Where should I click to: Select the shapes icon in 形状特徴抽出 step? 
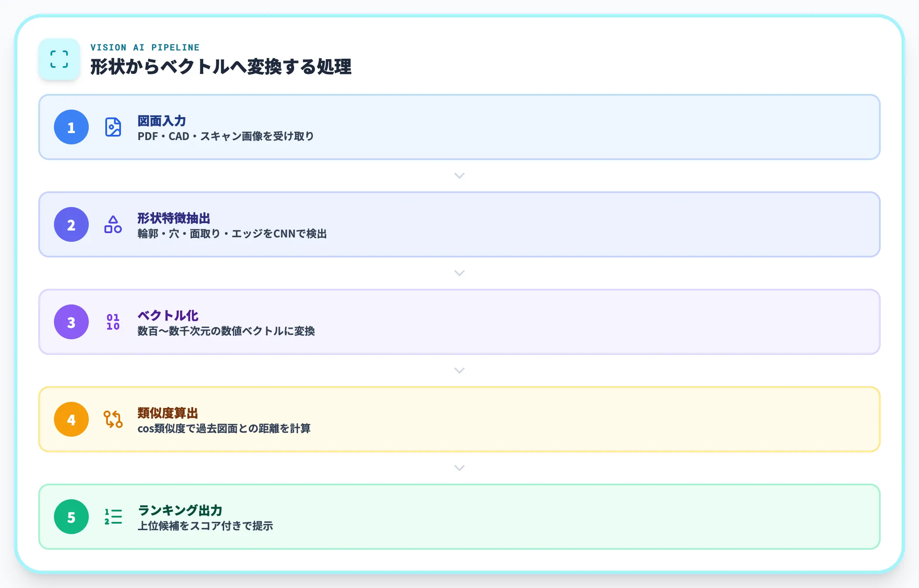coord(113,224)
